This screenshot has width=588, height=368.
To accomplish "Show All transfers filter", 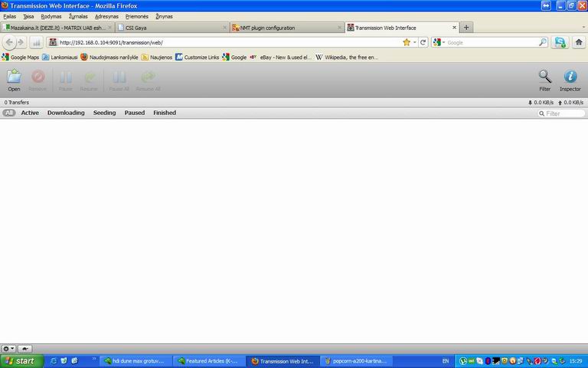I will point(9,113).
